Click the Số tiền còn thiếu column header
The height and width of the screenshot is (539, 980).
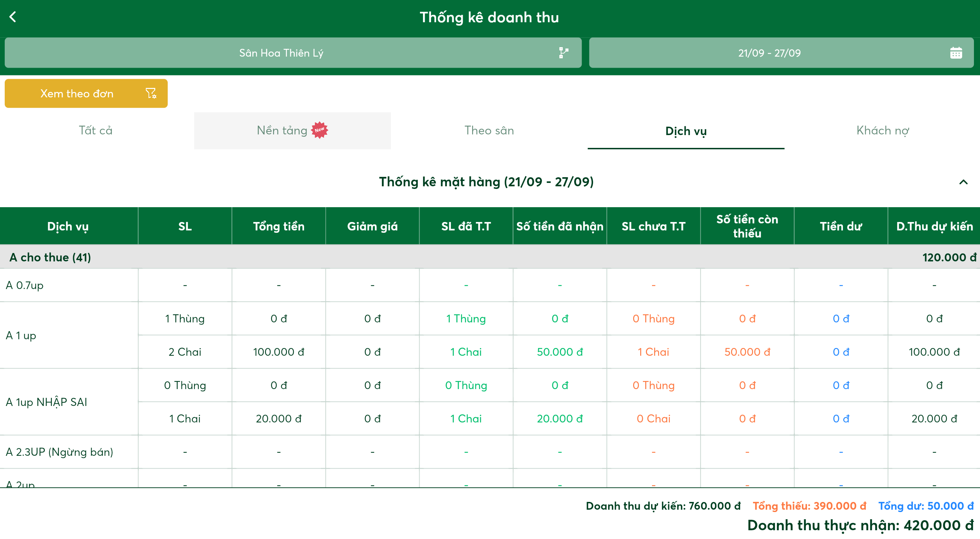tap(747, 226)
